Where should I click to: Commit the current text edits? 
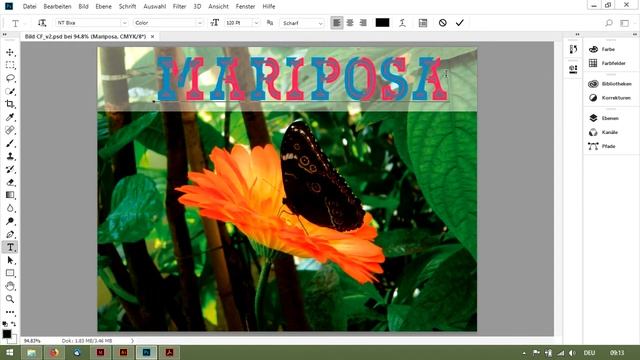coord(460,23)
